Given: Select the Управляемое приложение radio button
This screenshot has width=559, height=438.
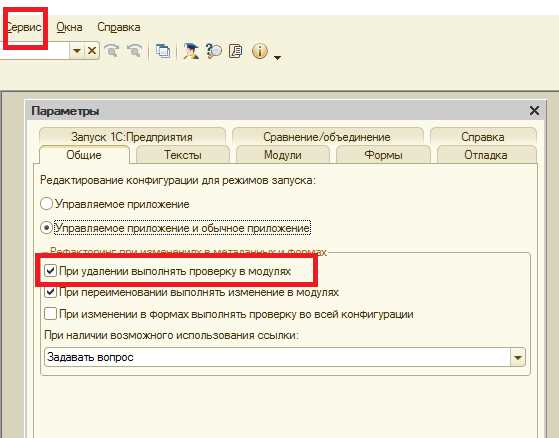Looking at the screenshot, I should tap(46, 204).
